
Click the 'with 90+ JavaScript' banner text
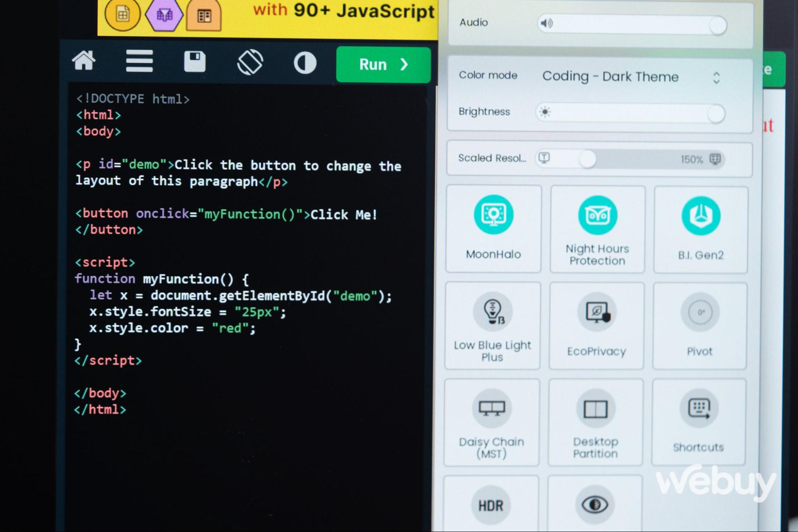[x=344, y=10]
